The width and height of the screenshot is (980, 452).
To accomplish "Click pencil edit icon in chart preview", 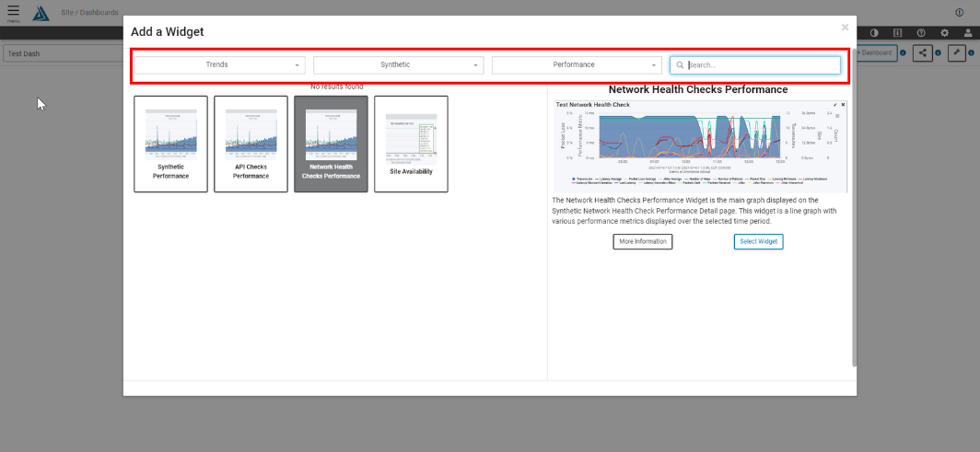I will pyautogui.click(x=835, y=105).
